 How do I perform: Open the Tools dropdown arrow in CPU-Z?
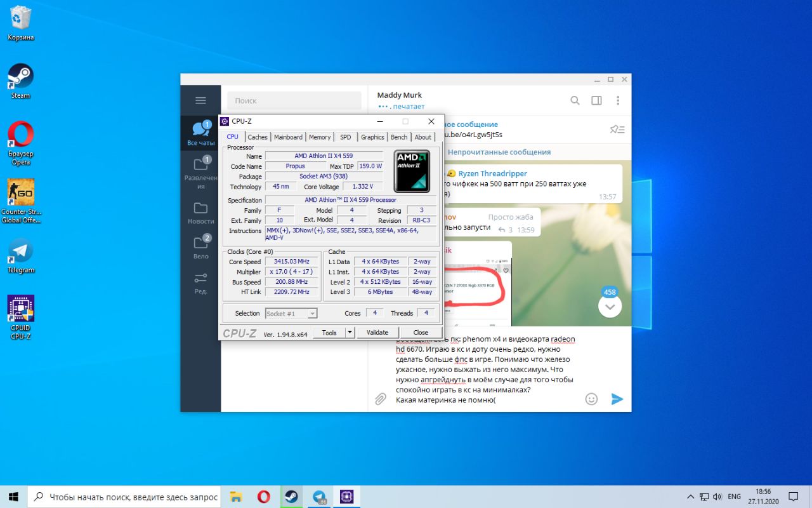(x=350, y=332)
